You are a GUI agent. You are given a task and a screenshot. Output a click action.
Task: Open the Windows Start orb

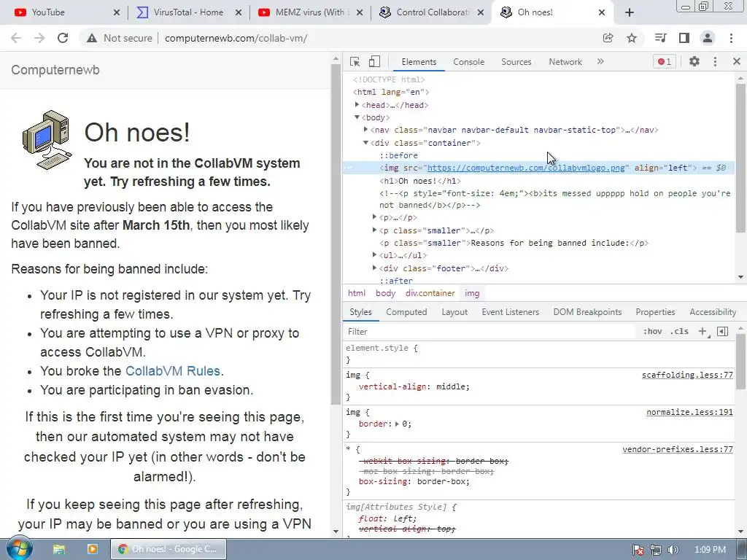[19, 548]
